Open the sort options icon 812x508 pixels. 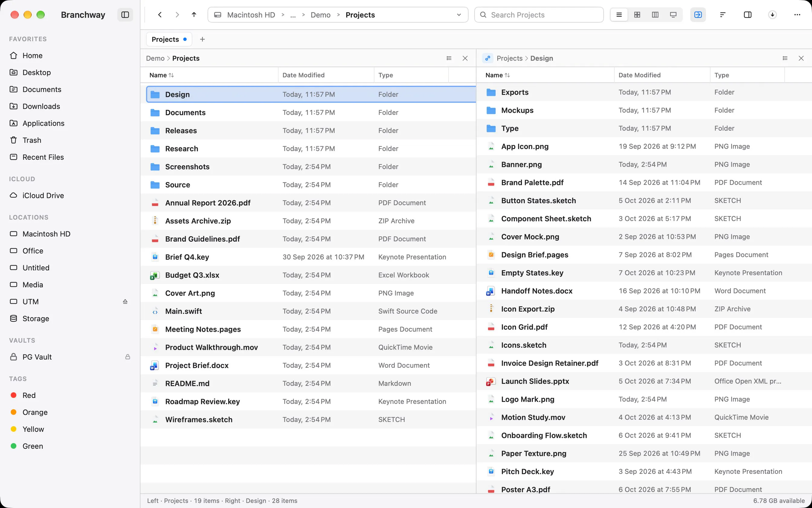723,15
